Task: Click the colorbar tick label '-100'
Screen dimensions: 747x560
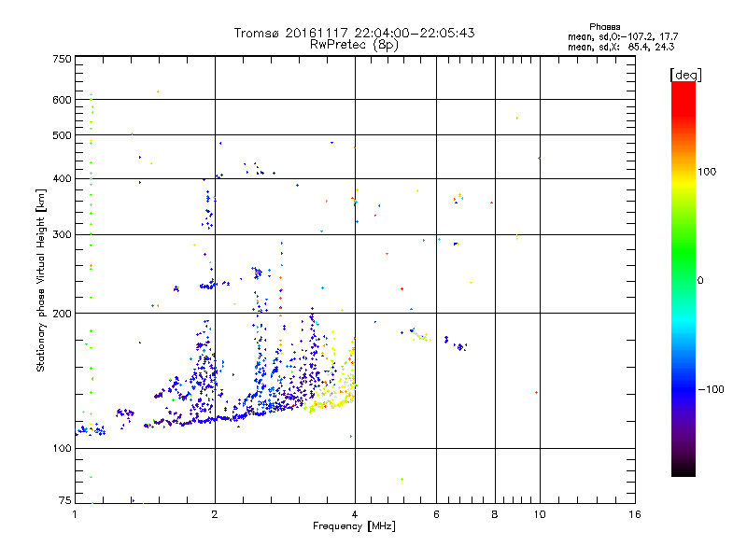Action: coord(711,389)
